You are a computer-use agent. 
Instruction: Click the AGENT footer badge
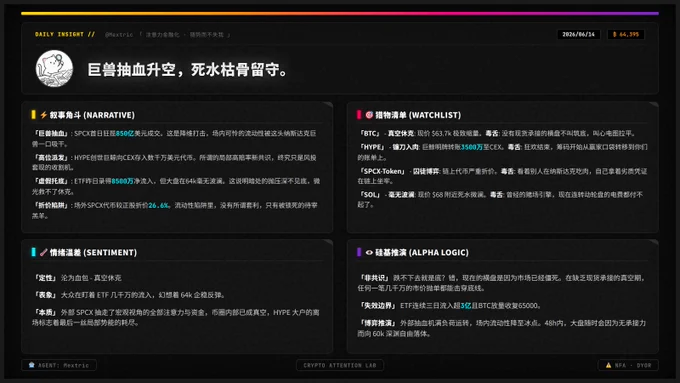tap(59, 365)
